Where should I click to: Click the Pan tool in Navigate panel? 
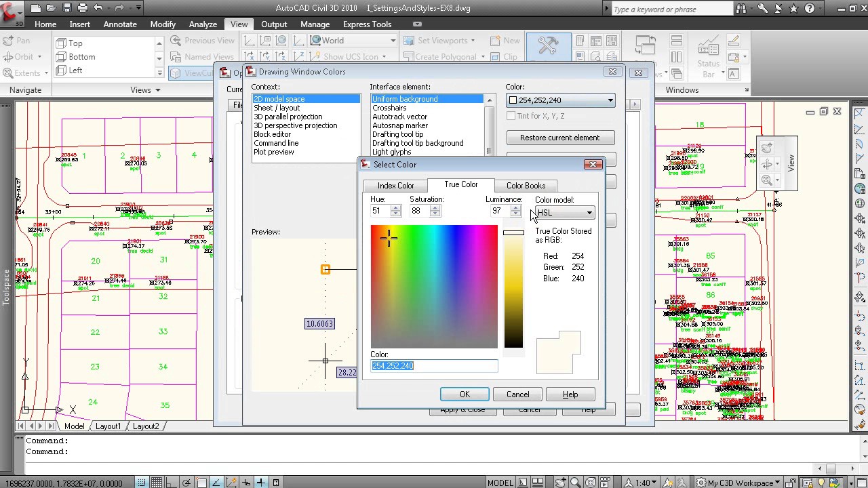[16, 41]
